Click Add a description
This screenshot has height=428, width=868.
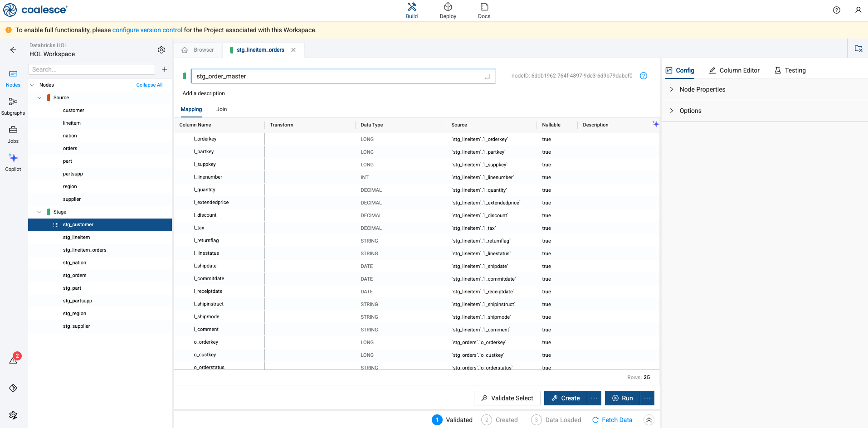pyautogui.click(x=204, y=93)
